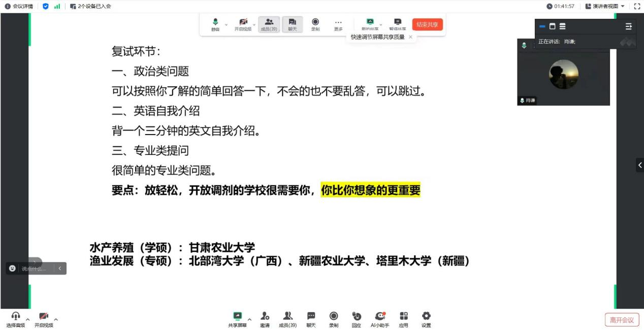Enter fullscreen mode via top-right icon
The image size is (644, 330).
(637, 6)
